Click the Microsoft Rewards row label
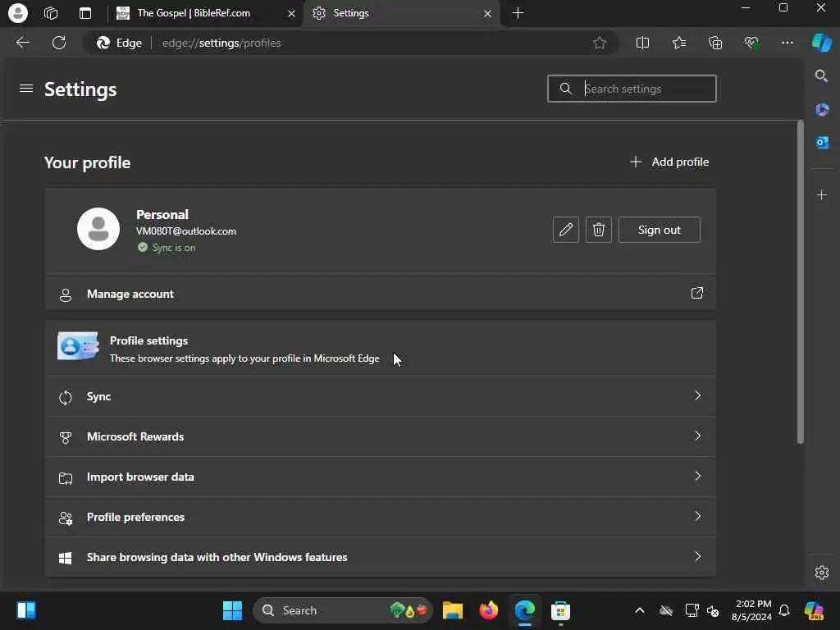This screenshot has height=630, width=840. click(x=135, y=436)
